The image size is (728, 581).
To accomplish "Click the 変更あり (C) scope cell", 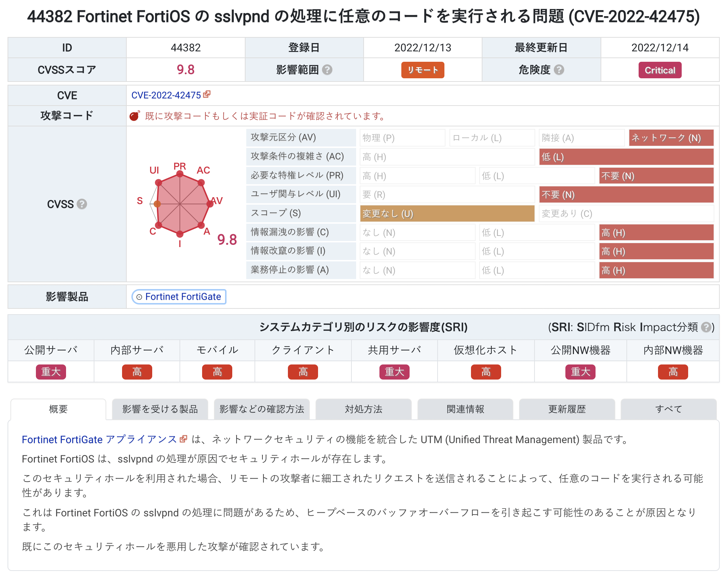I will tap(626, 214).
